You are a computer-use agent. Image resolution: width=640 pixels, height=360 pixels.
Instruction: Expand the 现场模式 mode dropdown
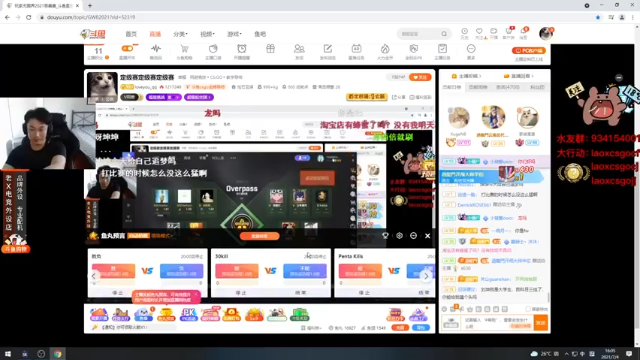[162, 236]
